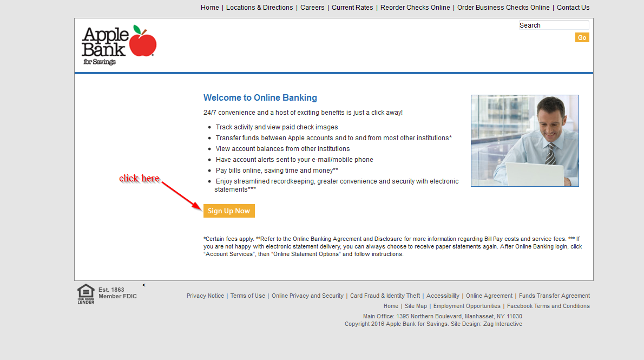
Task: Open Facebook Terms and Conditions link
Action: click(x=548, y=306)
